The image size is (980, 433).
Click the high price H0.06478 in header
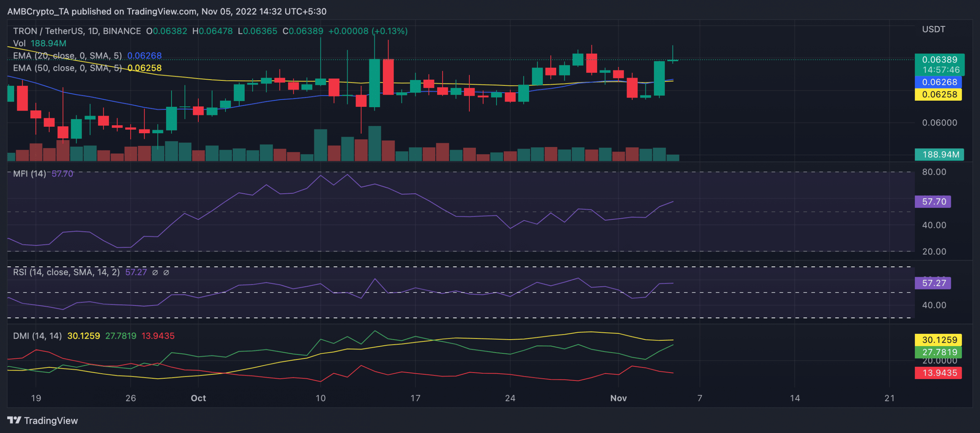212,31
